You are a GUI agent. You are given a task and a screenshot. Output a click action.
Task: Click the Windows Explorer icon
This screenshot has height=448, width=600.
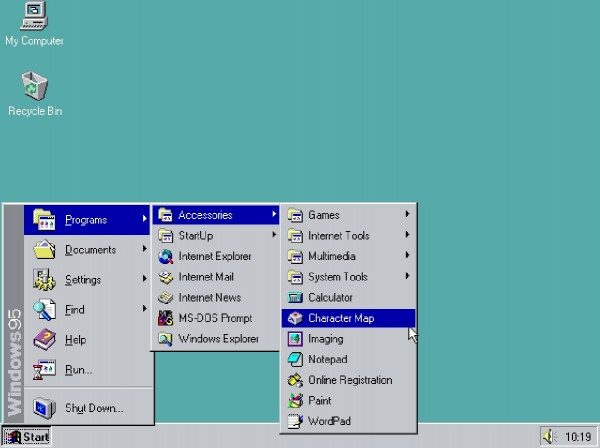166,339
